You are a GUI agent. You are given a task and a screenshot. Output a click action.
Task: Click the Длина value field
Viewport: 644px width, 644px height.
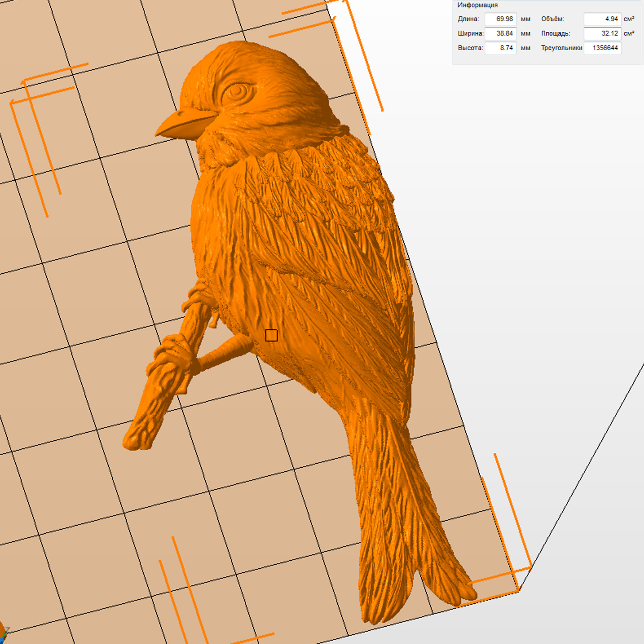[500, 19]
